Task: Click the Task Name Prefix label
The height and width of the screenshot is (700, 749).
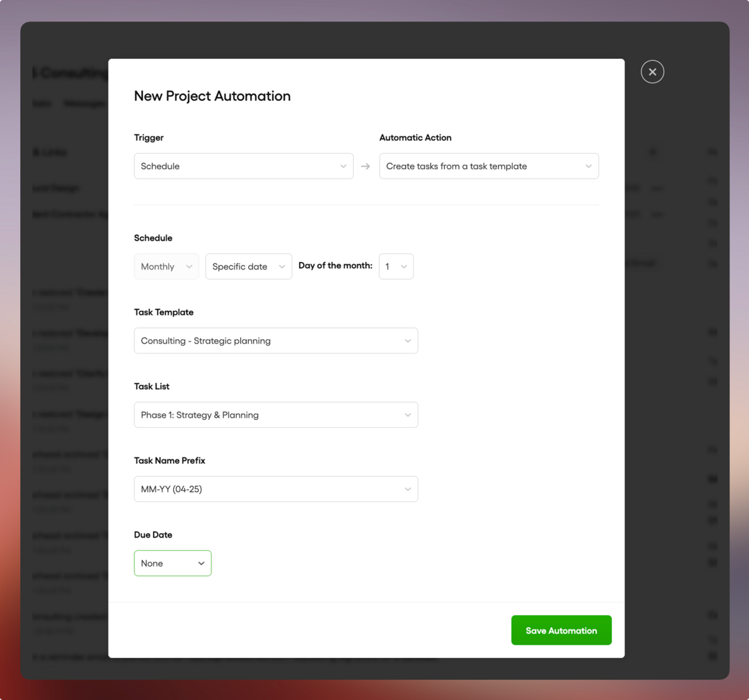Action: pos(170,461)
